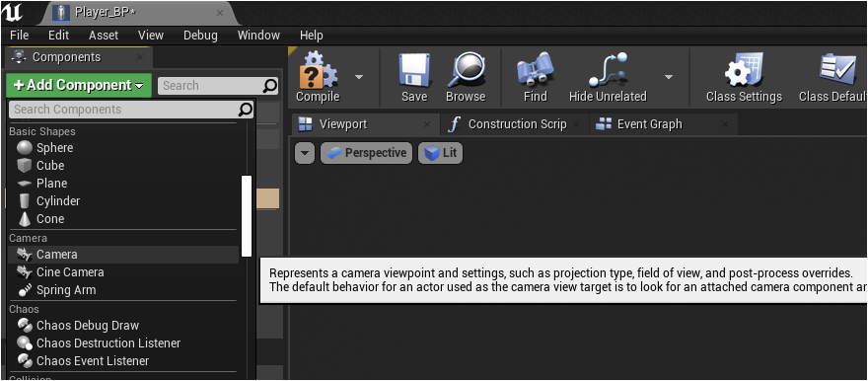Toggle Hide Unrelated nodes icon
Screen dimensions: 868x381
(x=608, y=70)
